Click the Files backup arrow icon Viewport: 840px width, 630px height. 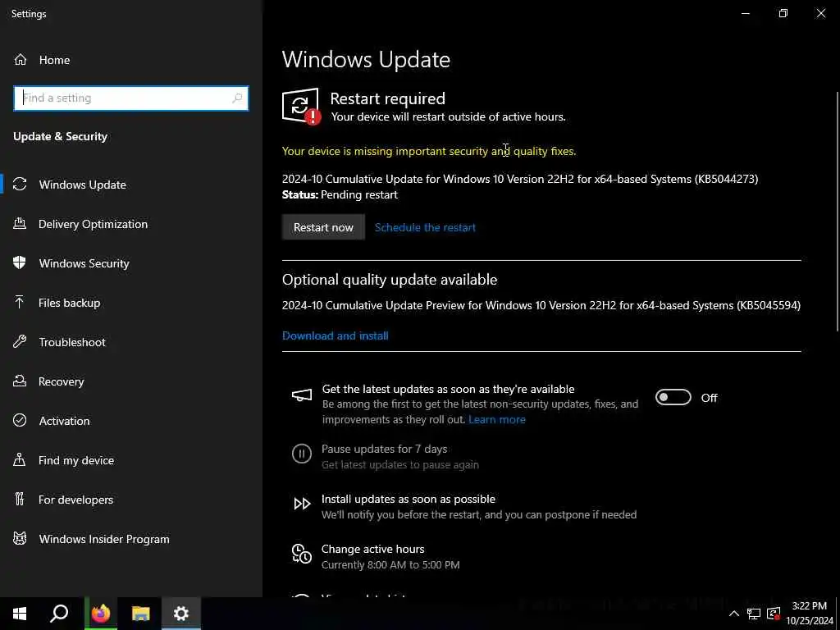pos(20,303)
